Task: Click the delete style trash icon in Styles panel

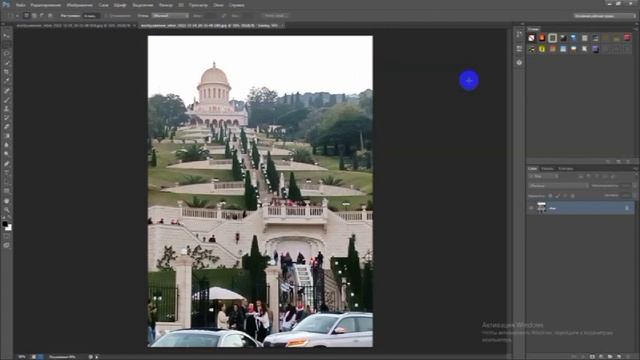Action: point(629,161)
